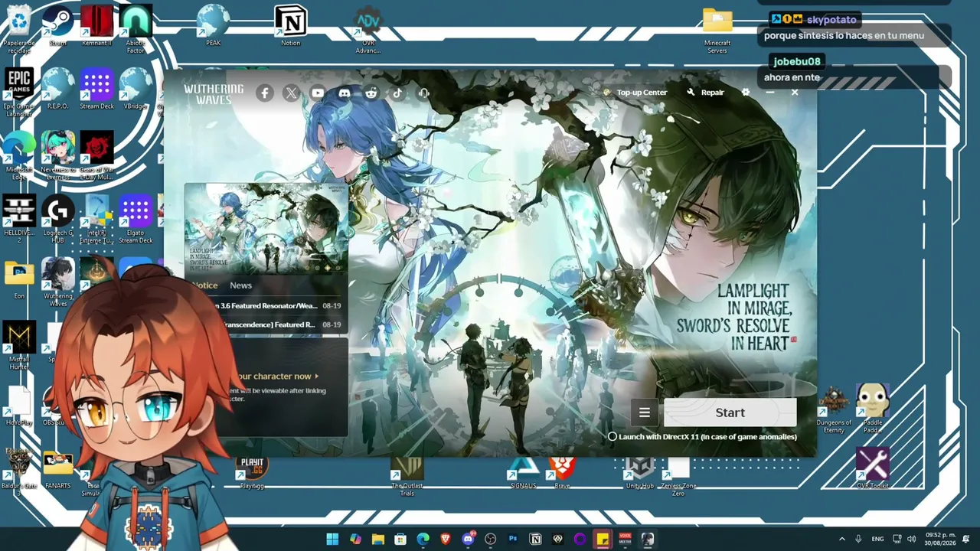The image size is (980, 551).
Task: Open the Minecraft Servers folder
Action: tap(717, 29)
